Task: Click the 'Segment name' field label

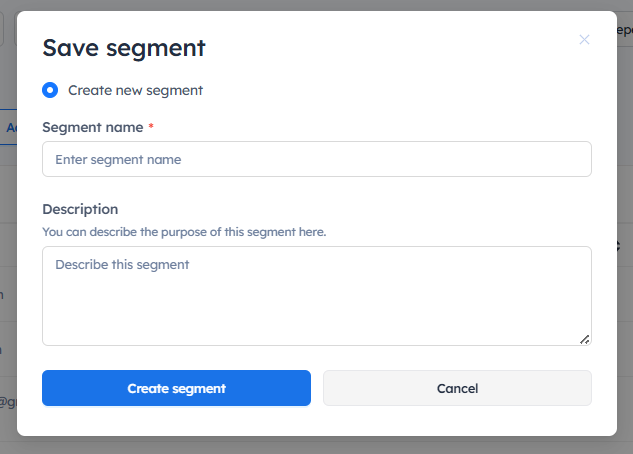Action: point(92,127)
